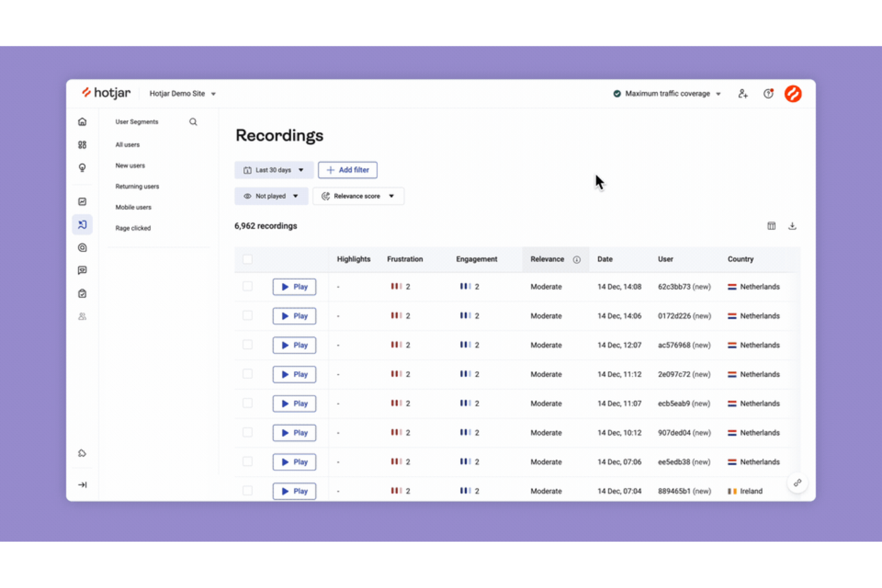Open Surveys via the clipboard sidebar icon
The height and width of the screenshot is (588, 882).
[x=82, y=293]
